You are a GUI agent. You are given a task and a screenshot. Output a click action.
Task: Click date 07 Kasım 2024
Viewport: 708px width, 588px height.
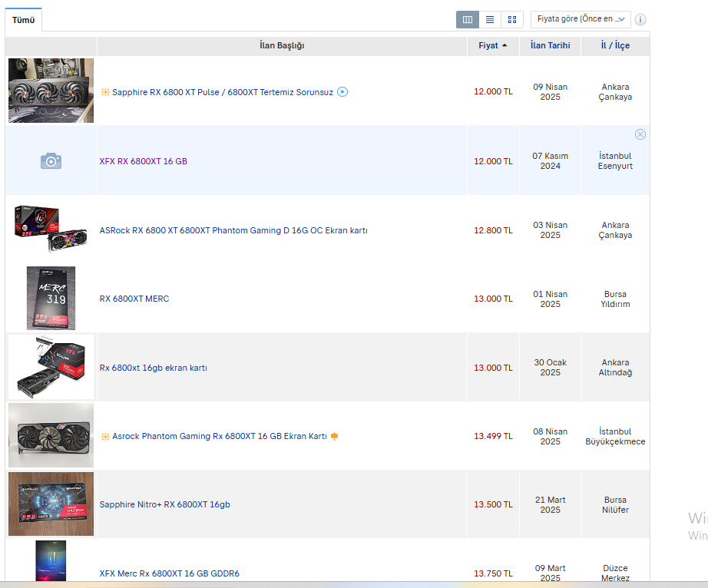coord(550,161)
